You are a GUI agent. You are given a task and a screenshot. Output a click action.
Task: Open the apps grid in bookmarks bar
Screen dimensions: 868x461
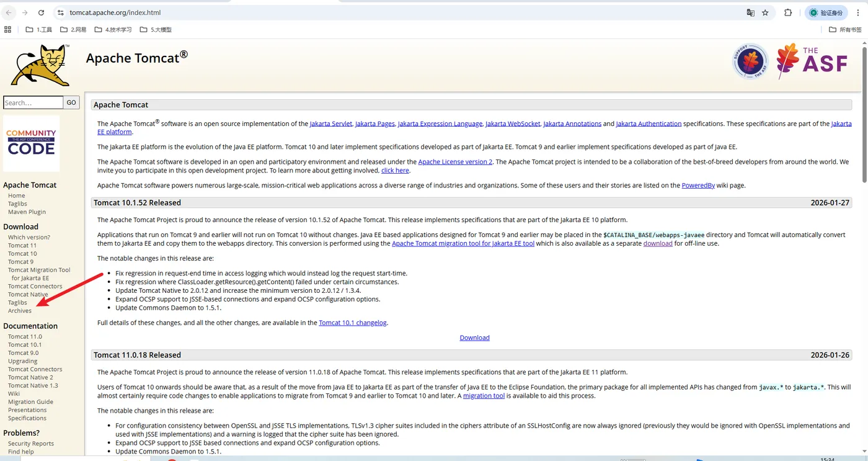pos(7,29)
